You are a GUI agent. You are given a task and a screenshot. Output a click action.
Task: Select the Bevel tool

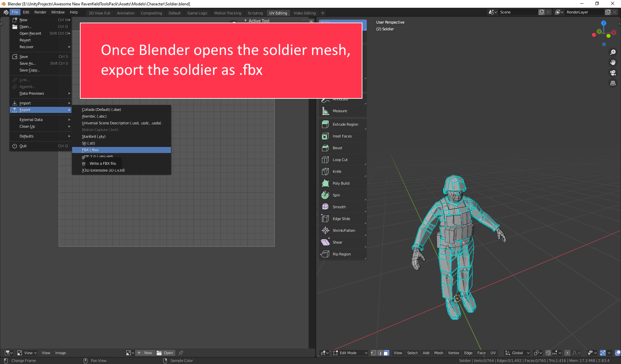click(x=343, y=148)
